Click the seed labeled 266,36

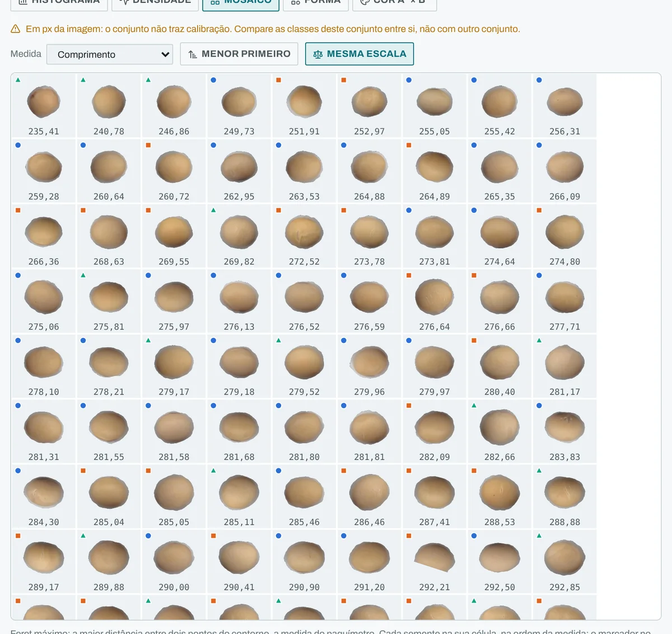point(44,236)
